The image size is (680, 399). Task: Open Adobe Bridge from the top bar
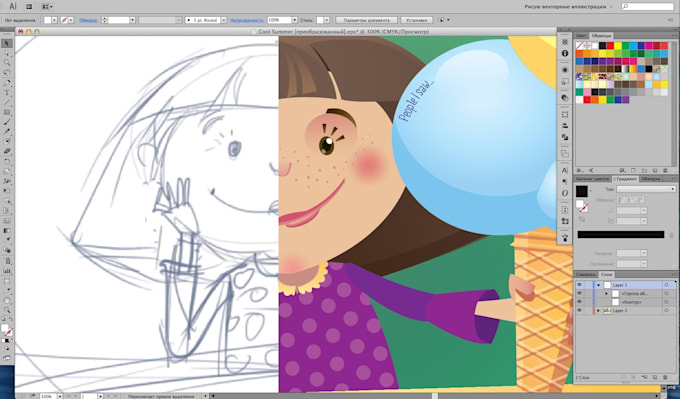[29, 7]
